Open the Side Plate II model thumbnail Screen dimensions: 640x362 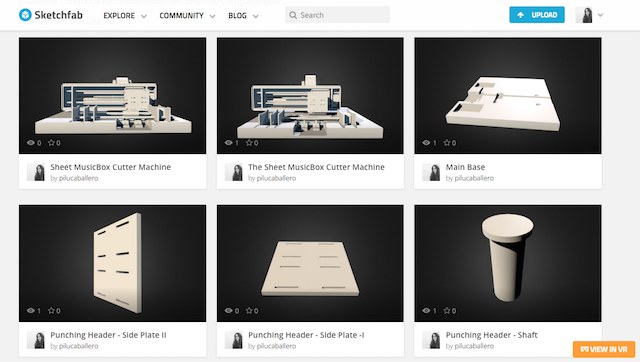[x=112, y=263]
